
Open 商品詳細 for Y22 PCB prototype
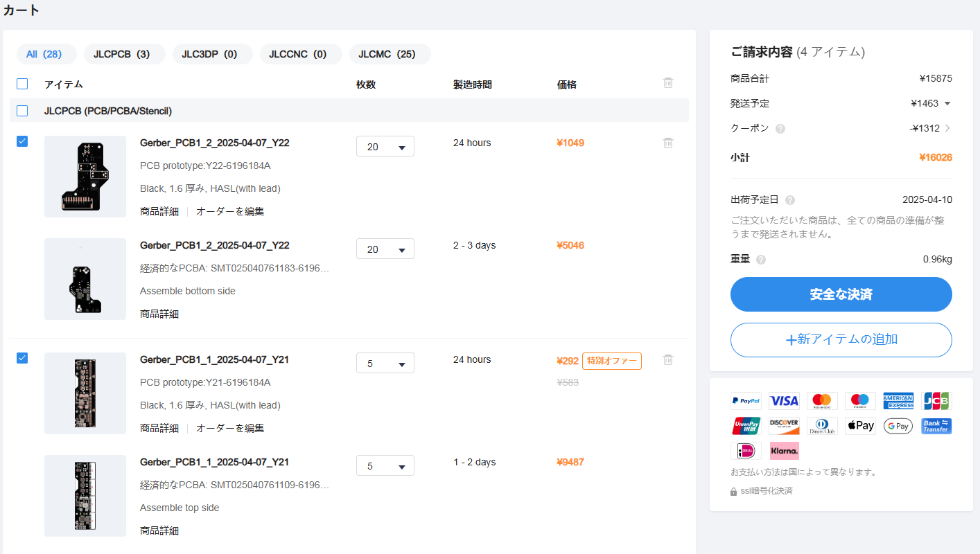(x=159, y=211)
